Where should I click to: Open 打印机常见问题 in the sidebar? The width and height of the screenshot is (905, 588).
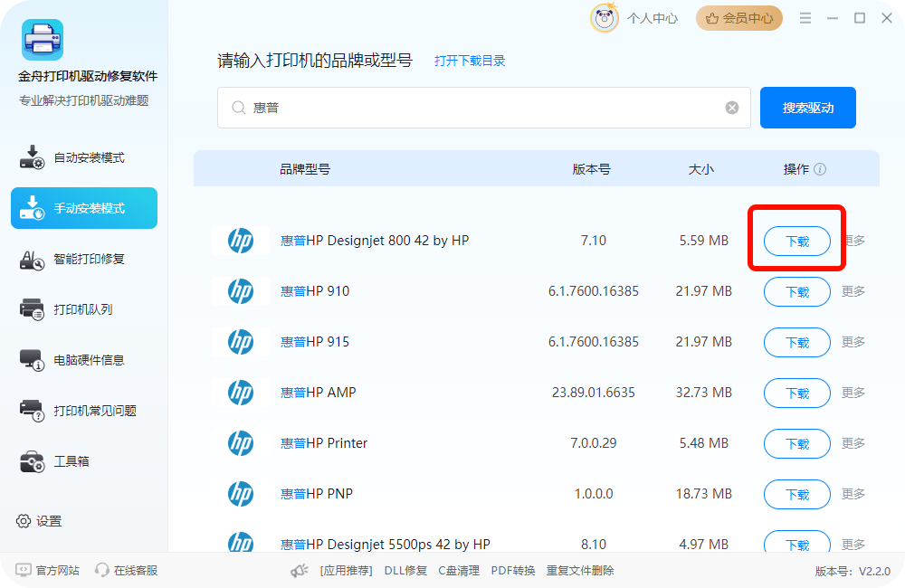pyautogui.click(x=84, y=411)
